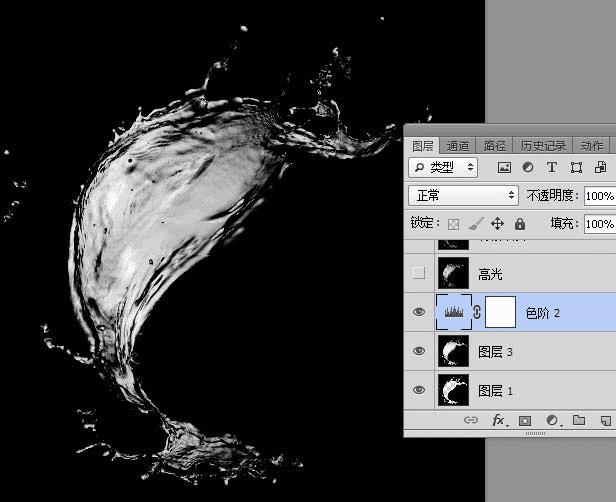This screenshot has width=616, height=502.
Task: Filter layers by pixel image type
Action: tap(504, 168)
